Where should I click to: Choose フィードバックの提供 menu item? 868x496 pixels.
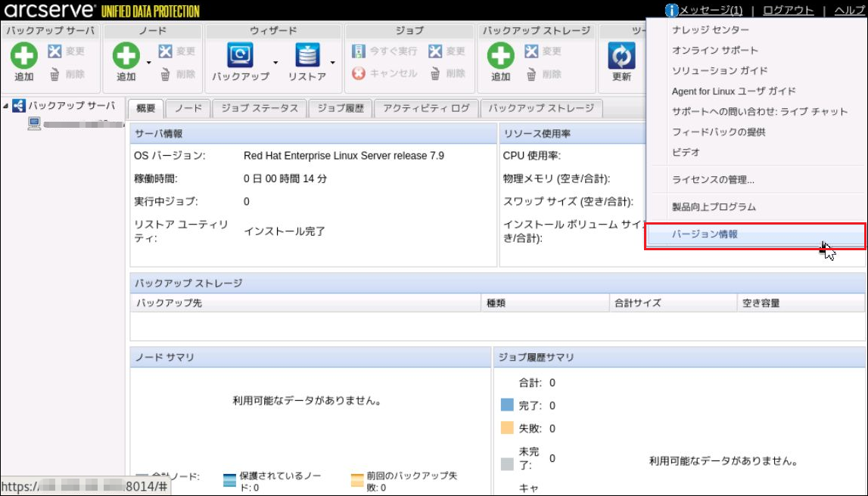pos(718,132)
